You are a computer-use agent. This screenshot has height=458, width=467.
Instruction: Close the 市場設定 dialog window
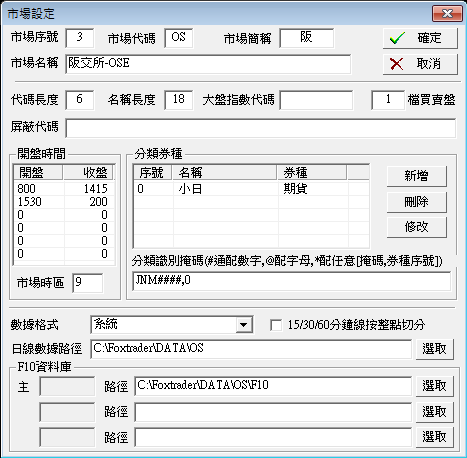tap(447, 14)
